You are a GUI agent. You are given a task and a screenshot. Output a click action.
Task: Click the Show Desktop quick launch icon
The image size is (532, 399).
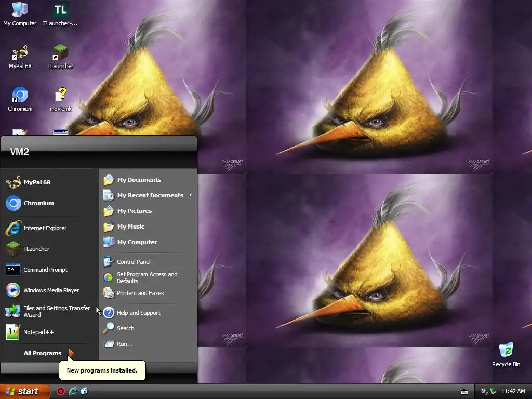coord(84,391)
